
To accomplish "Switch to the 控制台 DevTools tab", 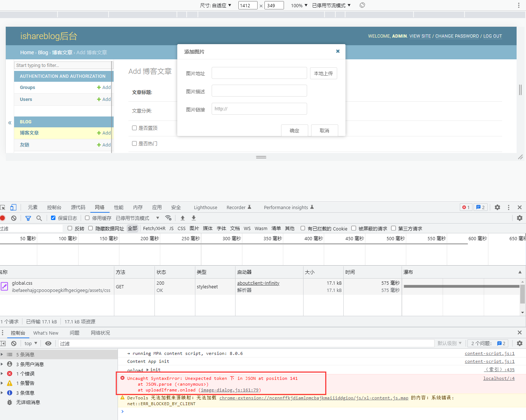I will pyautogui.click(x=54, y=207).
